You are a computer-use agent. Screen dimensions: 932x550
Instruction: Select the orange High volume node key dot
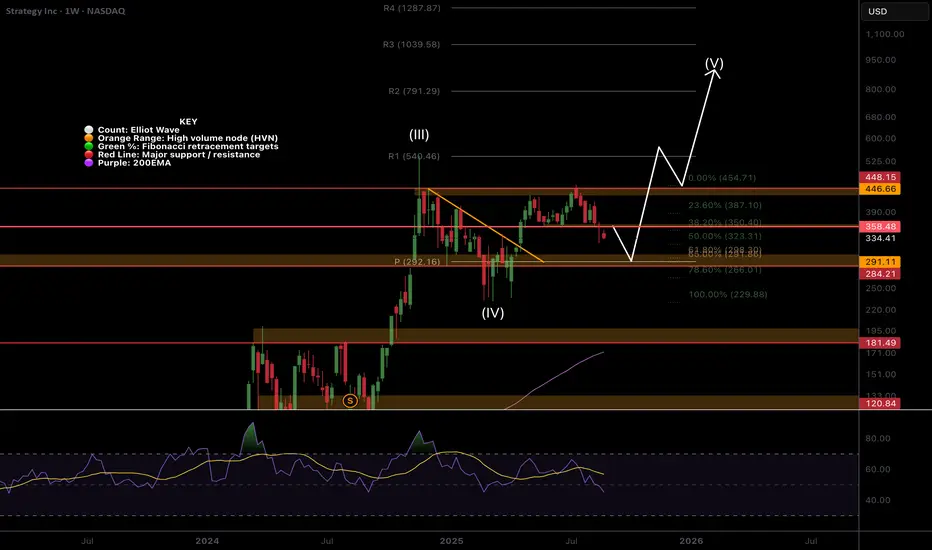click(x=89, y=138)
